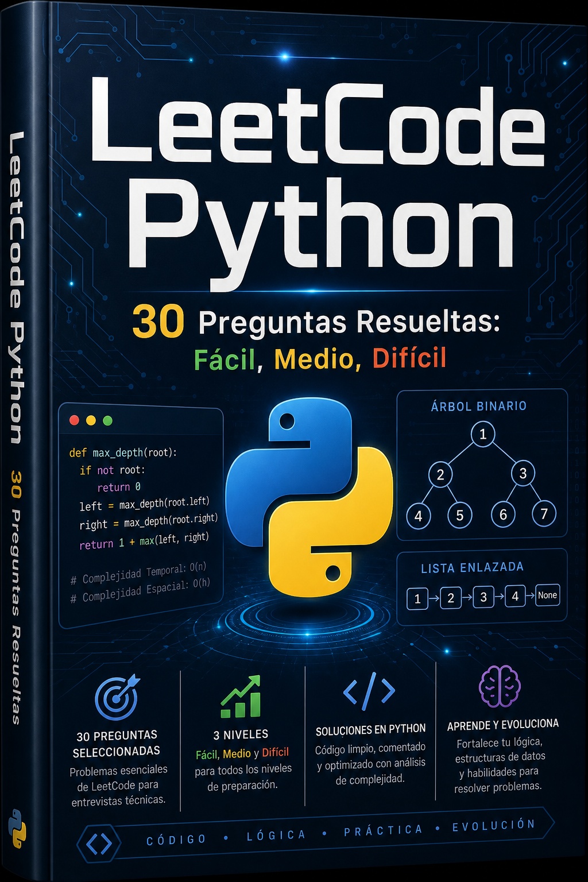Image resolution: width=588 pixels, height=882 pixels.
Task: Select leaf node 5 in the binary tree
Action: (x=459, y=515)
